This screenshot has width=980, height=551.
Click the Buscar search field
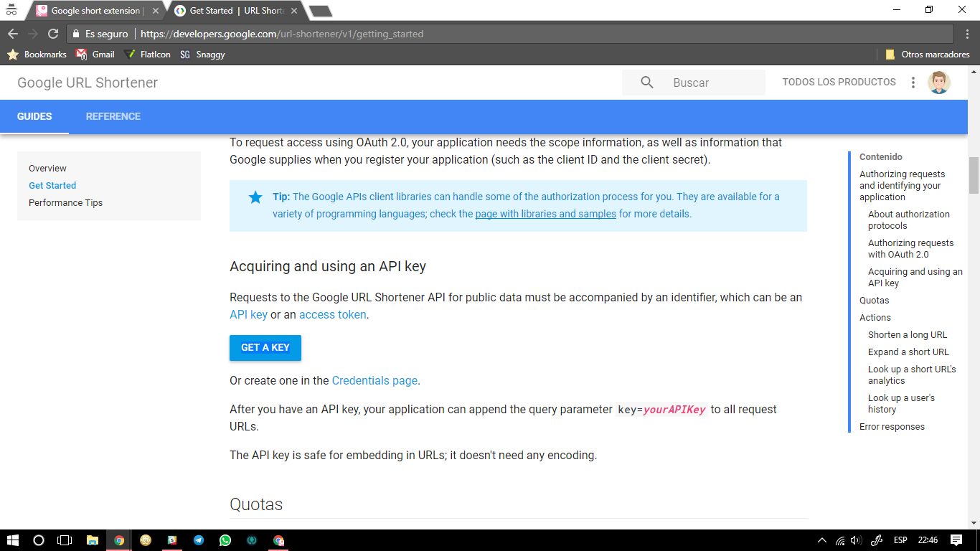714,83
